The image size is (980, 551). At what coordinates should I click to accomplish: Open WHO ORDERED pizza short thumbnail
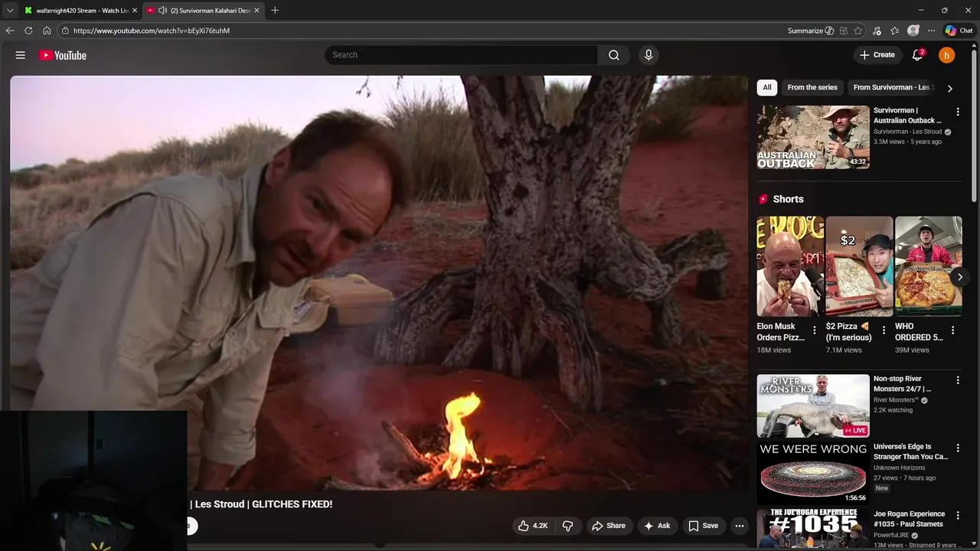pos(928,266)
